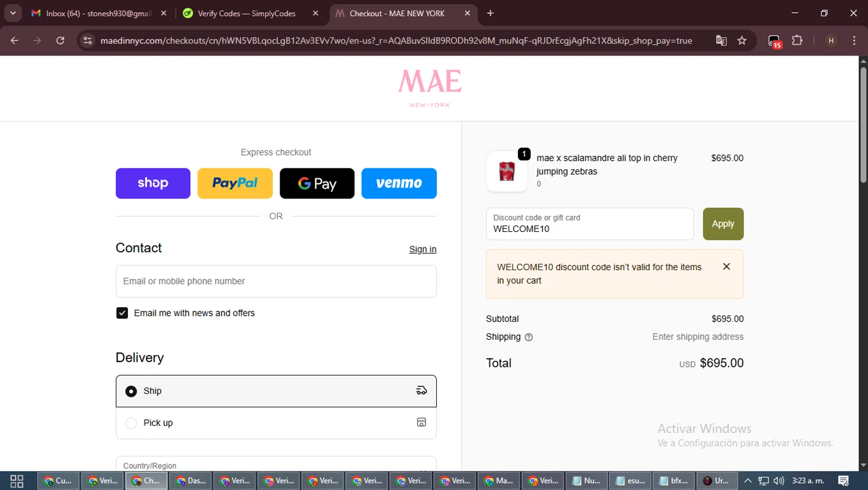Viewport: 868px width, 490px height.
Task: Click the mae x scalamandre product name
Action: tap(607, 165)
